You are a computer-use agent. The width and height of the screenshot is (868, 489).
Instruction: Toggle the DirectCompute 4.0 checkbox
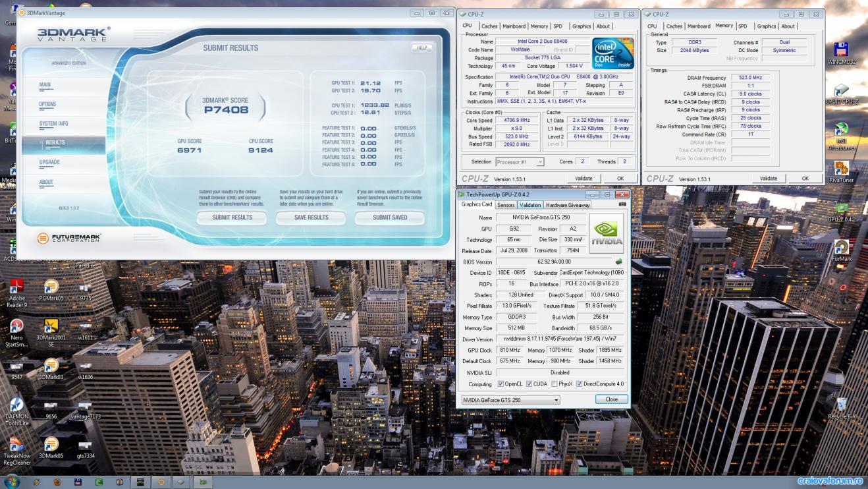[x=579, y=384]
